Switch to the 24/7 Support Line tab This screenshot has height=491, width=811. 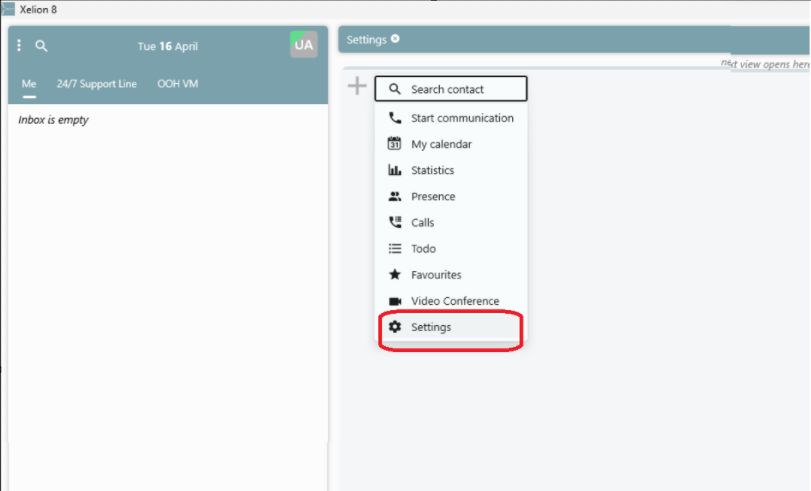pyautogui.click(x=97, y=84)
